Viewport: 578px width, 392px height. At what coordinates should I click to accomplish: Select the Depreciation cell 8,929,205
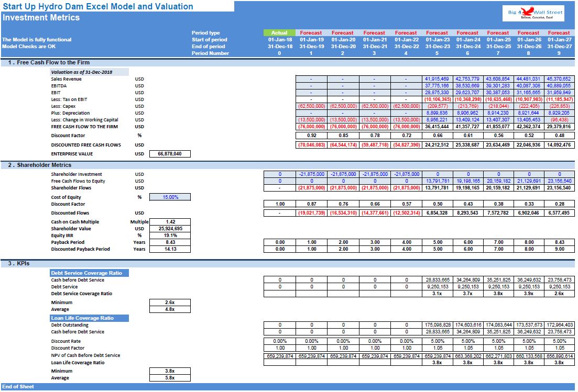click(x=559, y=113)
